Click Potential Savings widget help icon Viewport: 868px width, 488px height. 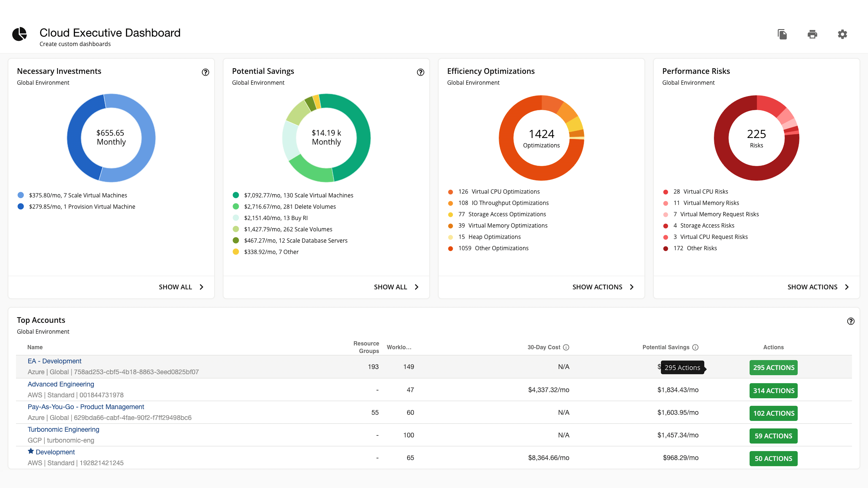pyautogui.click(x=420, y=72)
